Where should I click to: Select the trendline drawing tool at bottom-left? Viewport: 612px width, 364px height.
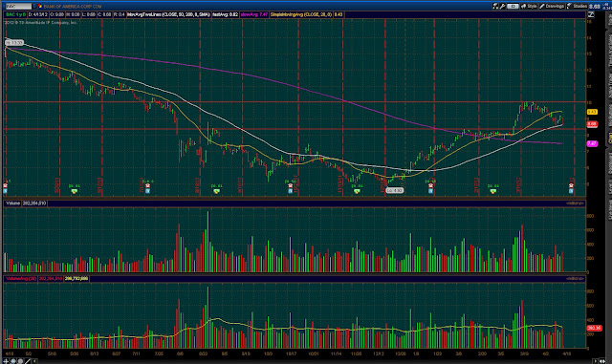click(x=28, y=361)
